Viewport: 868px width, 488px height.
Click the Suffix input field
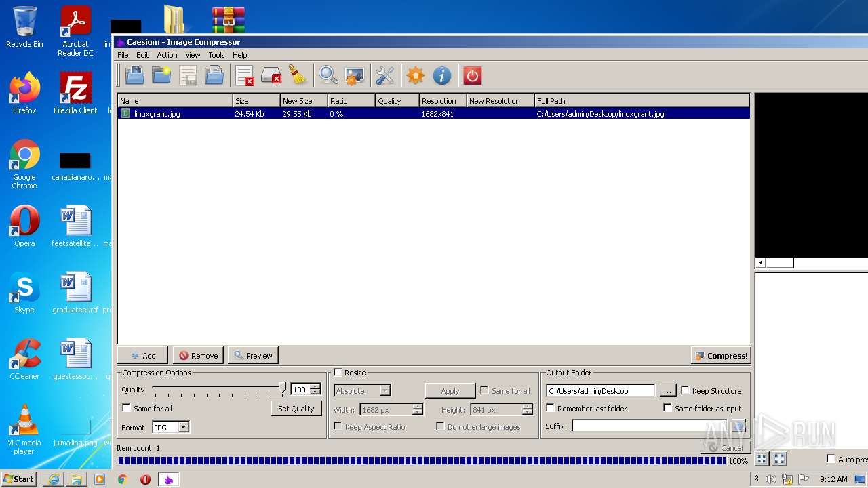(x=649, y=426)
